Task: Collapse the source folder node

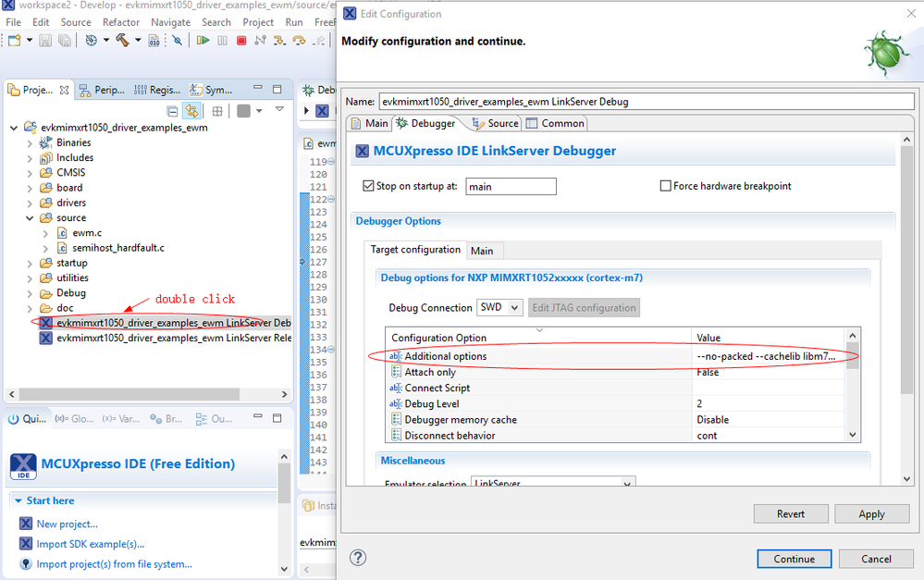Action: (x=30, y=218)
